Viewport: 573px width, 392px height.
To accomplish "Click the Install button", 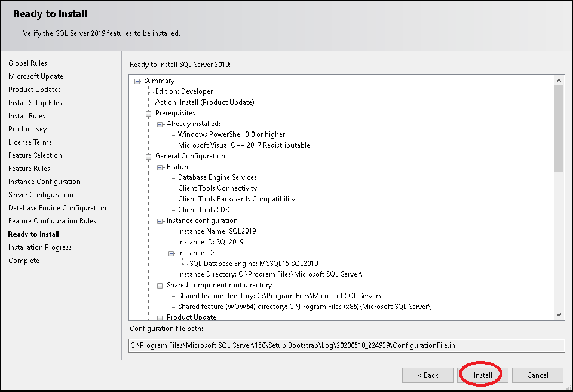I will [482, 375].
